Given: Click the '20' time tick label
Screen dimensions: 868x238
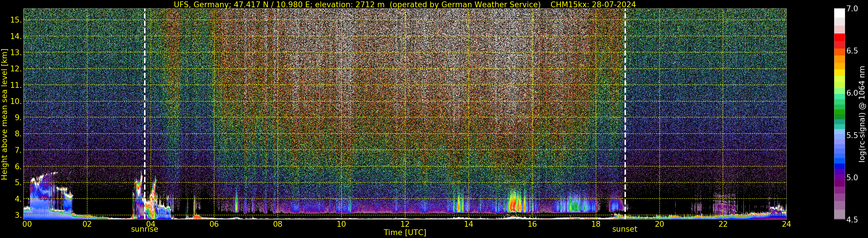Looking at the screenshot, I should pyautogui.click(x=659, y=224).
